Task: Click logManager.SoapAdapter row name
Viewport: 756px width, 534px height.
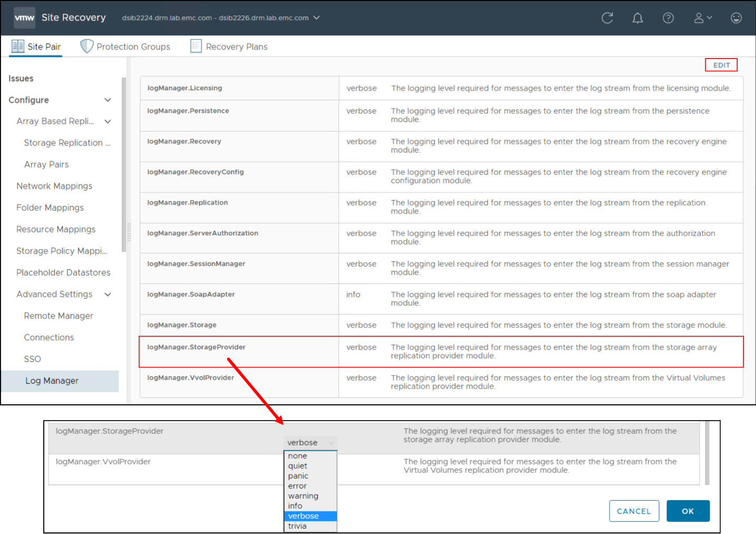Action: point(191,294)
